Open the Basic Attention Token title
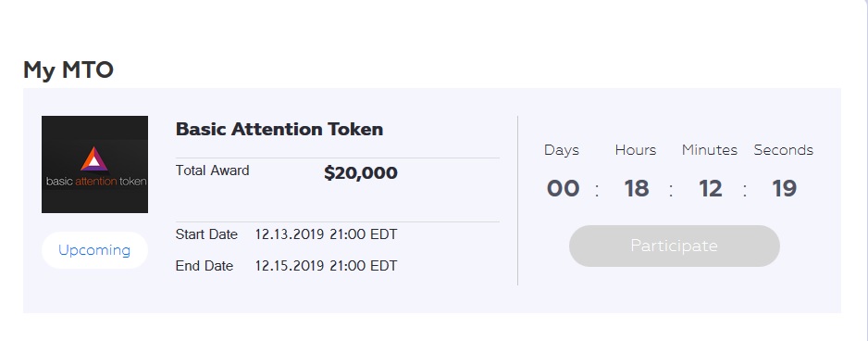The height and width of the screenshot is (341, 868). point(279,129)
